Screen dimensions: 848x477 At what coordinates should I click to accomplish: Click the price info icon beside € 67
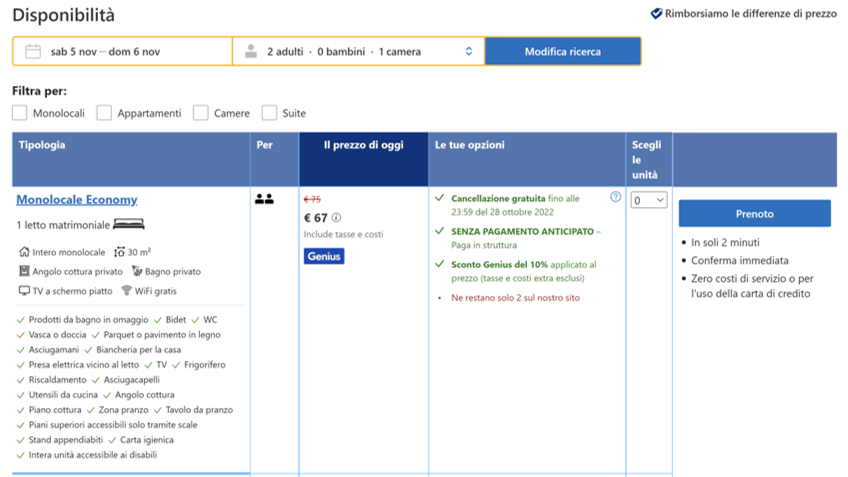pos(336,218)
